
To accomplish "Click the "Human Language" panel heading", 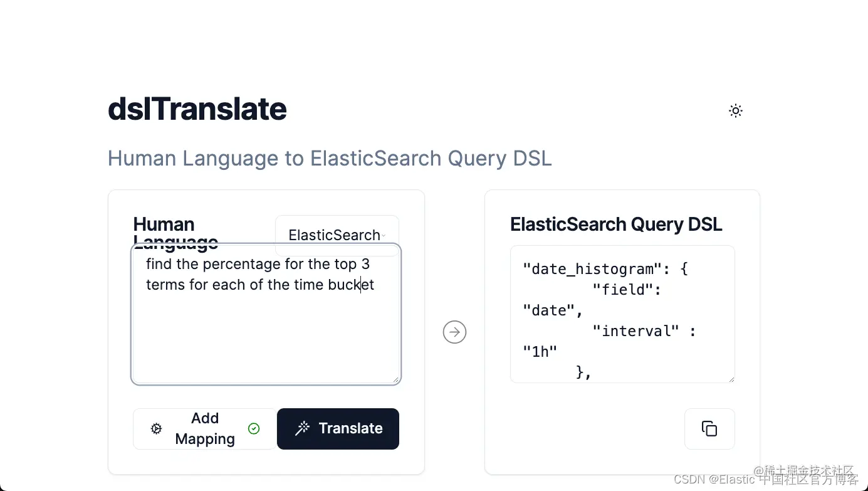I will pyautogui.click(x=175, y=233).
